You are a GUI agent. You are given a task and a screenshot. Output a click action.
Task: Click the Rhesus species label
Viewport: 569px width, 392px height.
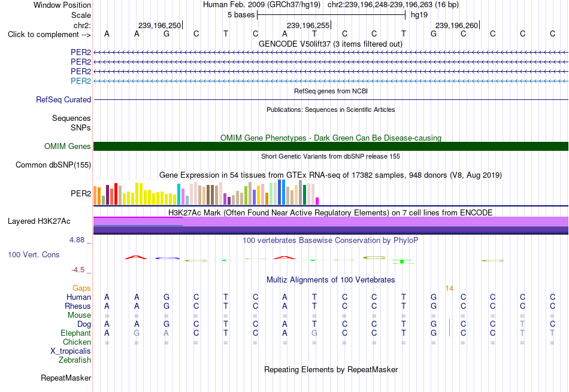click(78, 306)
